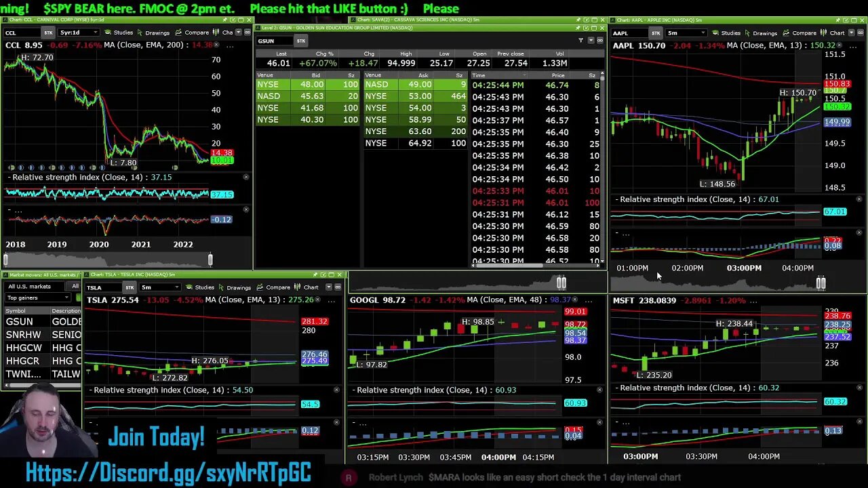Screen dimensions: 868x488
Task: Open the AAPL chart toolbar overflow dropdown arrow
Action: (x=851, y=33)
